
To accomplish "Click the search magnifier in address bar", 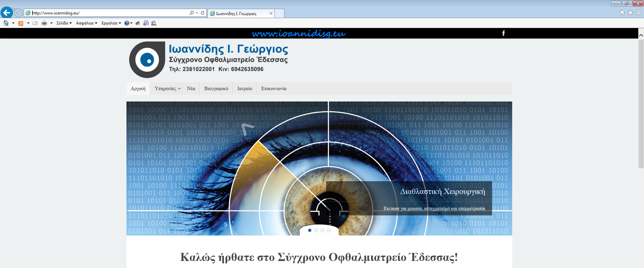I will click(x=192, y=13).
